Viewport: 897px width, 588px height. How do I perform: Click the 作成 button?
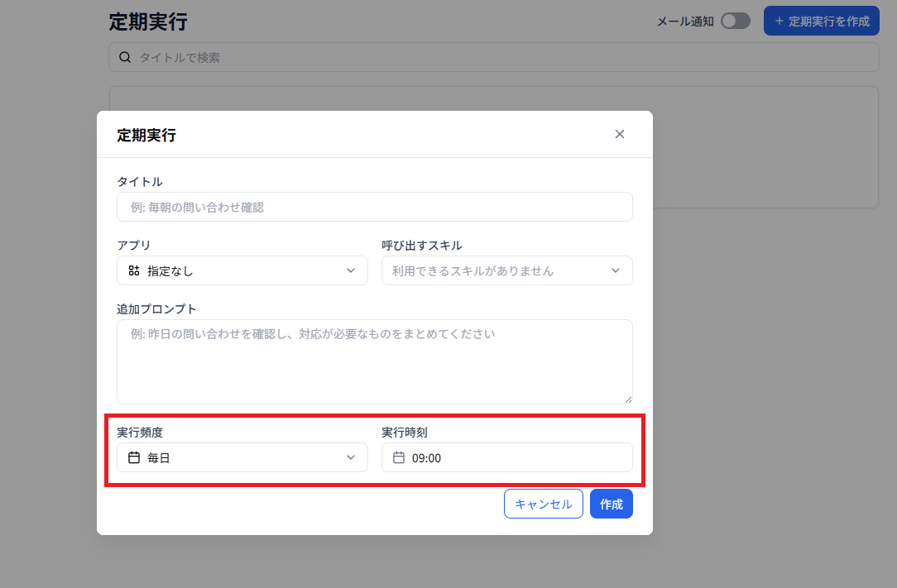click(x=611, y=504)
